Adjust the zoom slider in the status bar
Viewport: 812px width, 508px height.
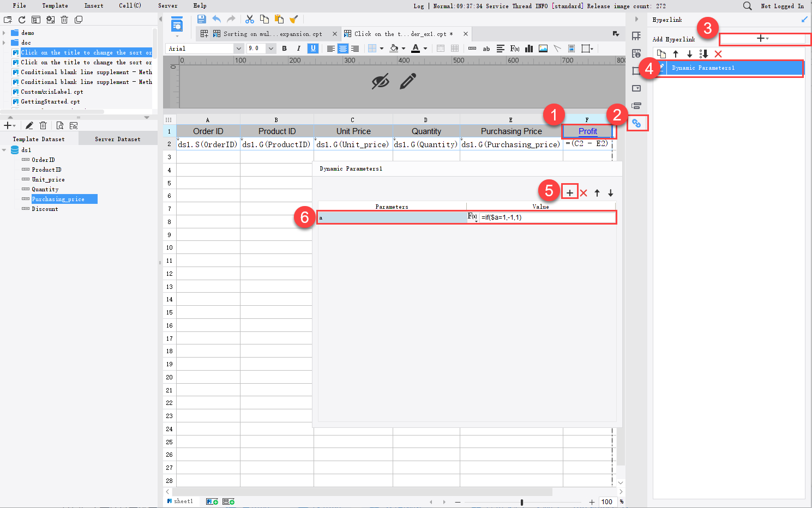tap(522, 502)
